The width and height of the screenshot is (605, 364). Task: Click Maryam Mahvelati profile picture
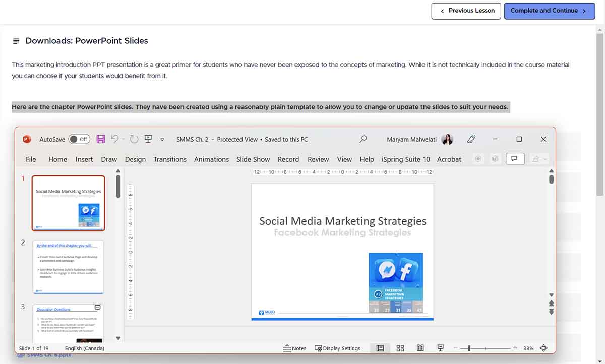tap(447, 139)
